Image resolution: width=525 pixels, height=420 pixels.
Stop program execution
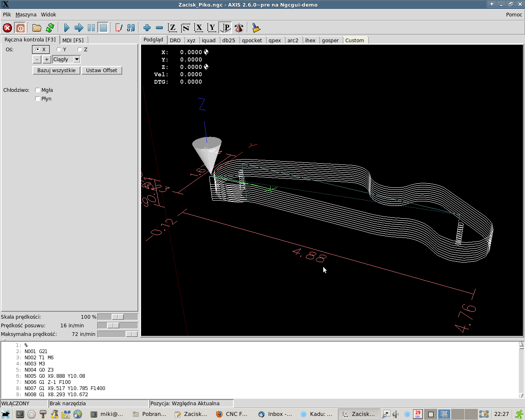[103, 28]
